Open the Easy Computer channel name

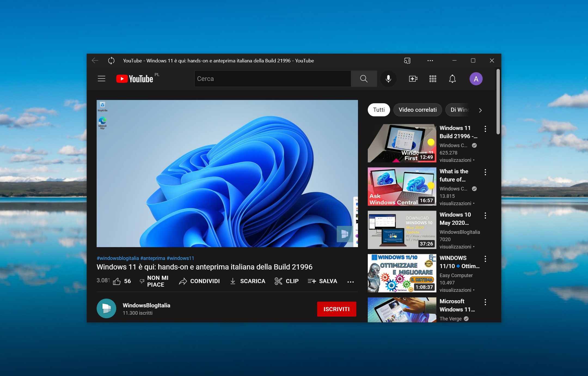click(456, 275)
